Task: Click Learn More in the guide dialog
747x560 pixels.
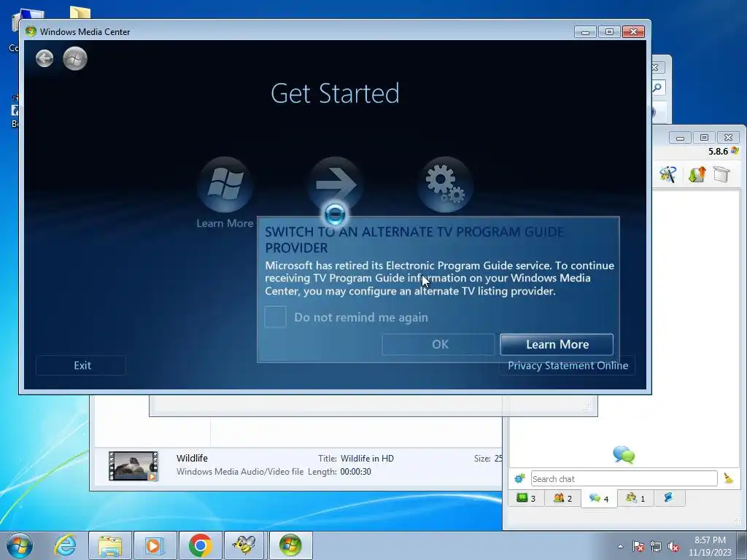Action: click(x=557, y=344)
